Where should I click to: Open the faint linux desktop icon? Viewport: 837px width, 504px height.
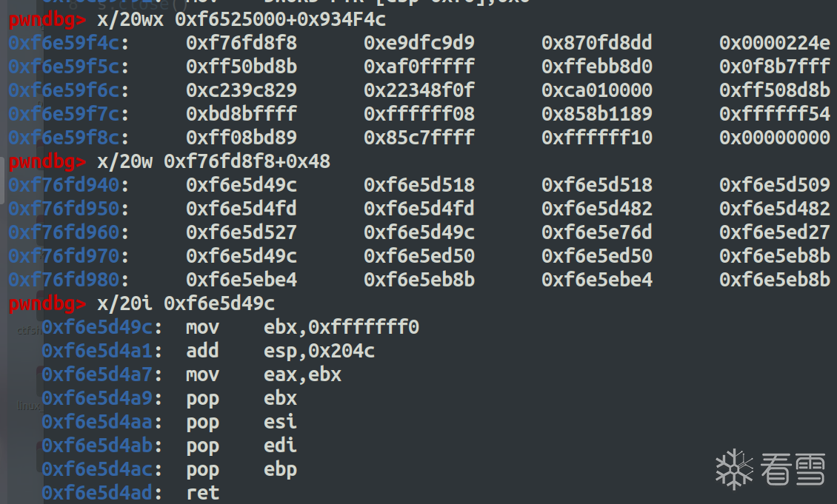point(29,406)
